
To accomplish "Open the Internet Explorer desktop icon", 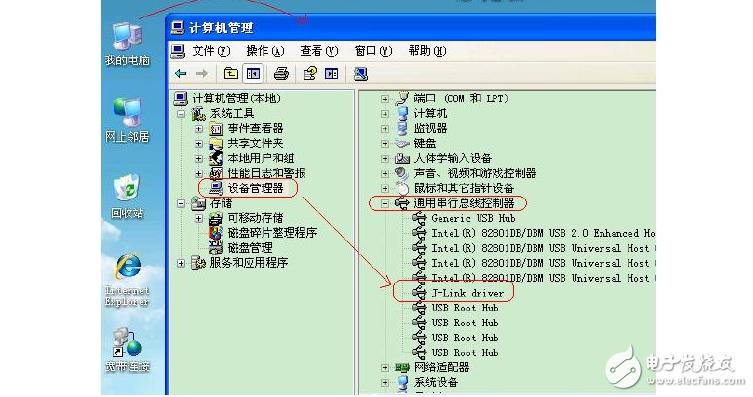I will pos(127,281).
